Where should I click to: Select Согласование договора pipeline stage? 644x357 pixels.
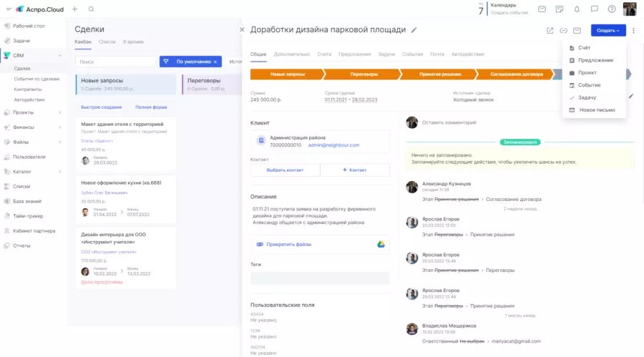click(516, 74)
